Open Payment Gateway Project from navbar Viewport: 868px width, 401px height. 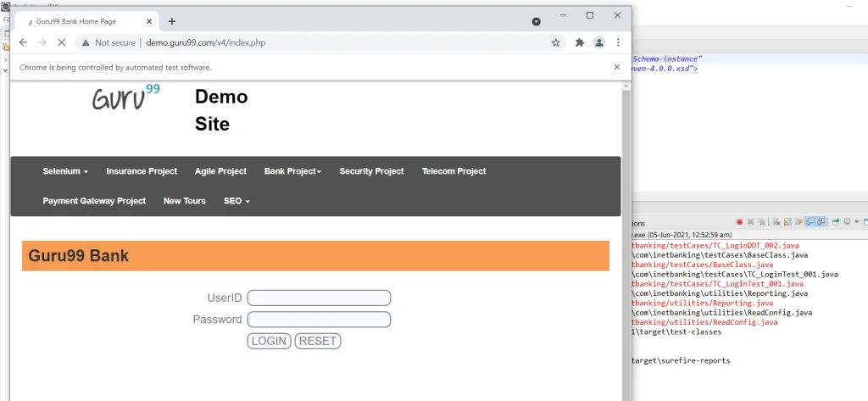pos(94,201)
